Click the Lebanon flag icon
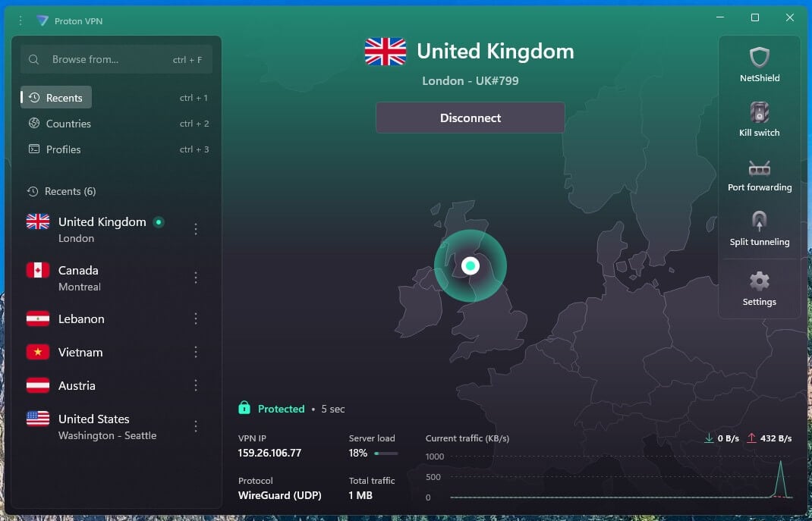812x521 pixels. 38,319
